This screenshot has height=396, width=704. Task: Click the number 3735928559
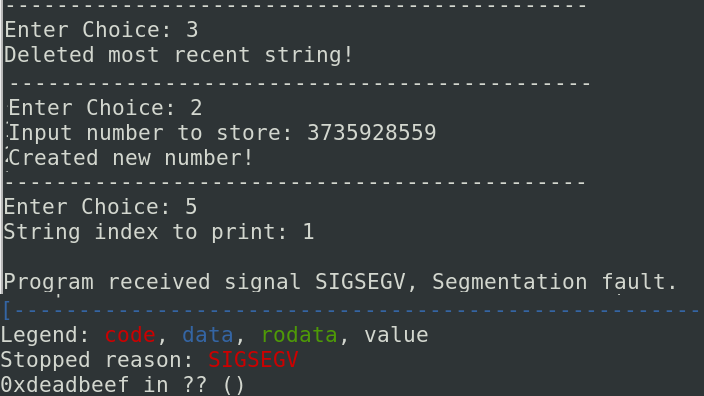(371, 133)
